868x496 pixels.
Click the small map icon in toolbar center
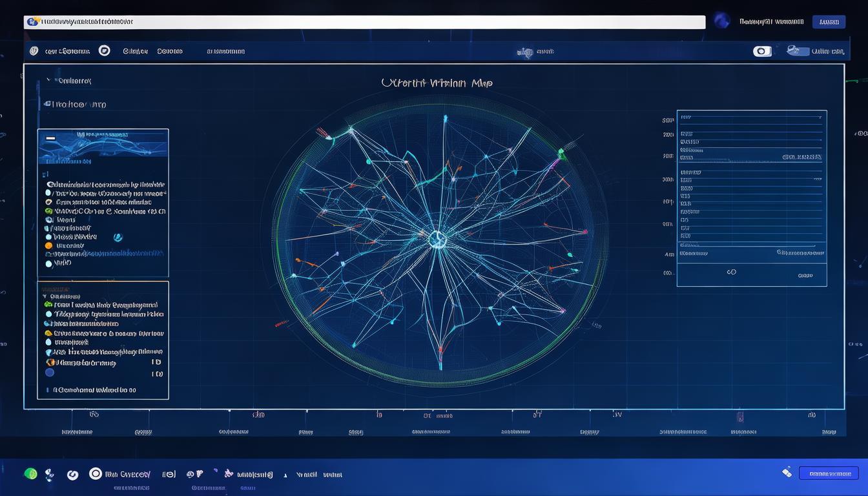pos(524,52)
